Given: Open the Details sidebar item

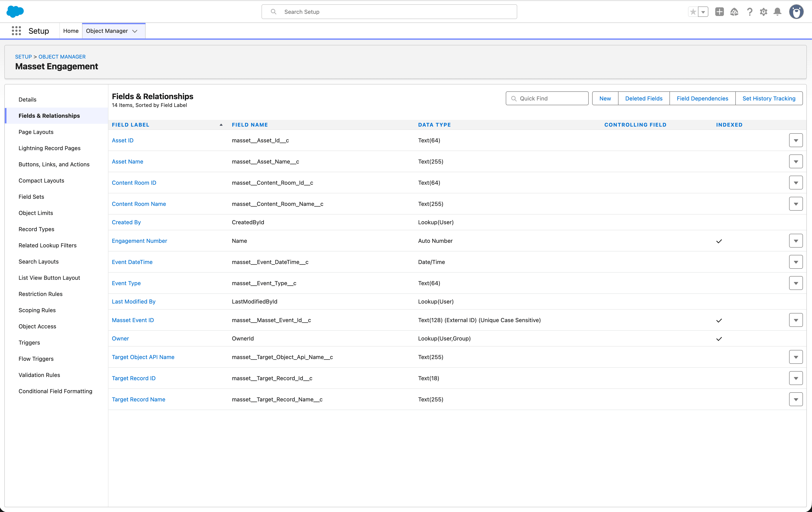Looking at the screenshot, I should (27, 100).
